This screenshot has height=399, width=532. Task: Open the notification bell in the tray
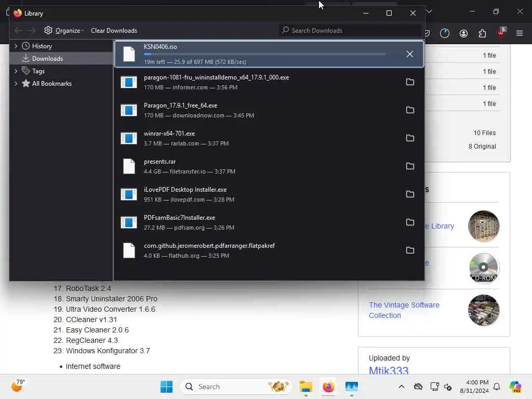(x=496, y=387)
